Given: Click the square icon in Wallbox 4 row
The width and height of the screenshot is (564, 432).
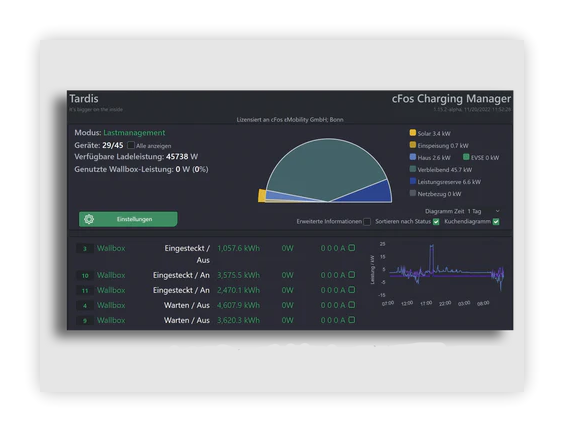Looking at the screenshot, I should pyautogui.click(x=352, y=305).
